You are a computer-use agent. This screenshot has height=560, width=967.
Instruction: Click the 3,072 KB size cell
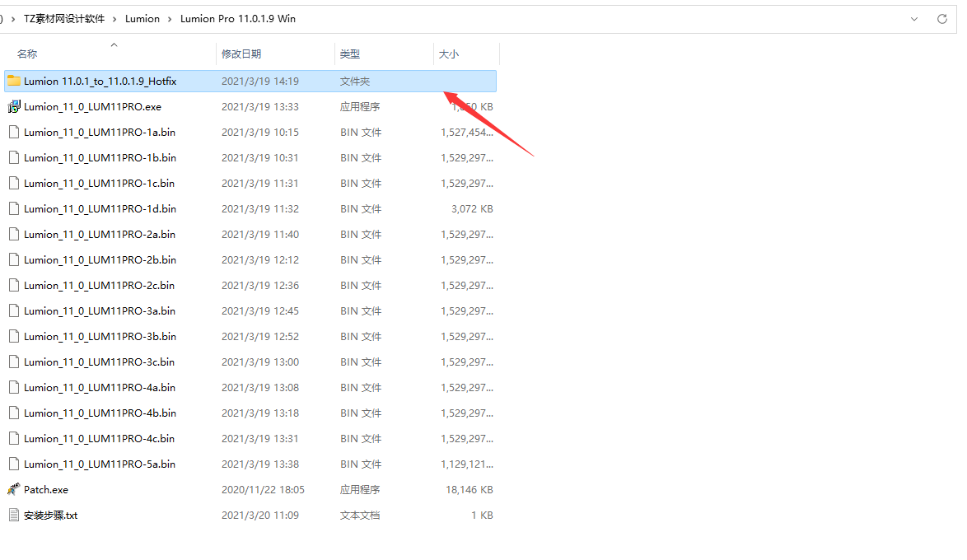pyautogui.click(x=472, y=208)
